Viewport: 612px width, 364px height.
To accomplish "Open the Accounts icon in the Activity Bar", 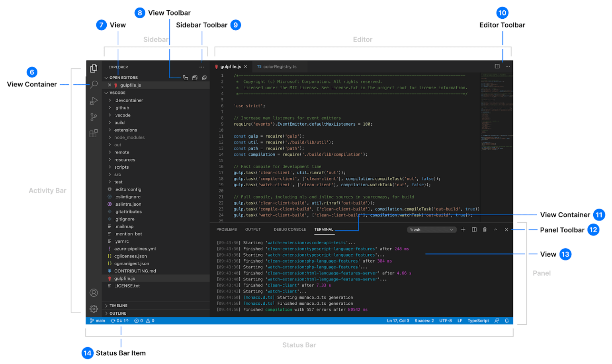I will point(94,293).
